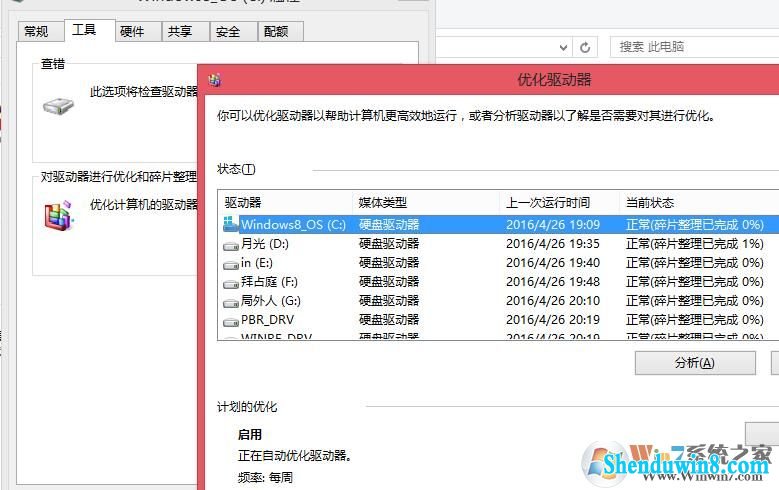Click the 2016/4/26 19:40 run time cell
The image size is (779, 490).
[x=553, y=263]
